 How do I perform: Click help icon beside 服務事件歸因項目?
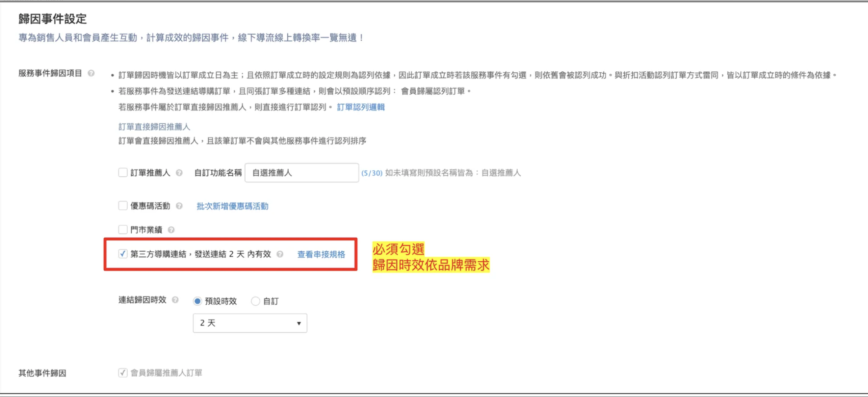click(x=91, y=74)
